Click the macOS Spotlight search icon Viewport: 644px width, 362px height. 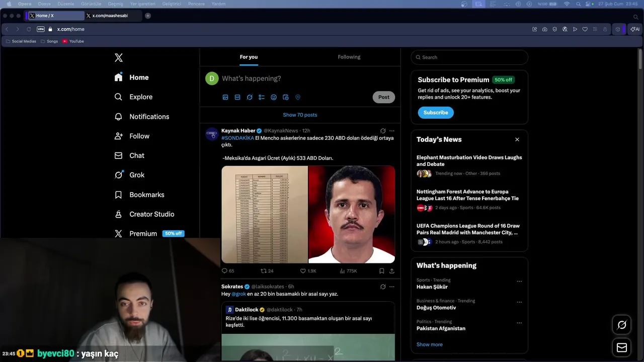578,4
